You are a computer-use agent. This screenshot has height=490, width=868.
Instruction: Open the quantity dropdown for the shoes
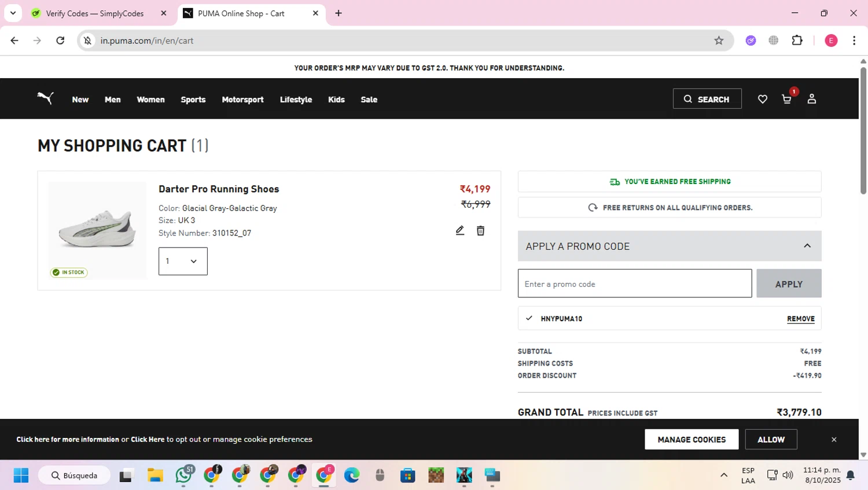pos(183,261)
